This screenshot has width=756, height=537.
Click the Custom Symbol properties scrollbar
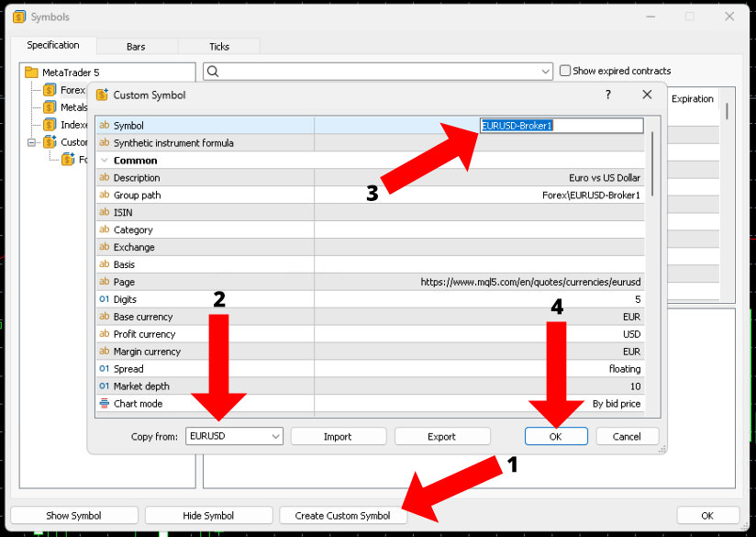[652, 164]
